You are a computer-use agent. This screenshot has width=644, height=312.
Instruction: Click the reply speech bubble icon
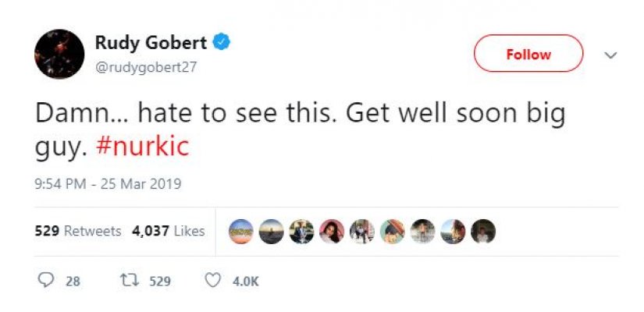click(45, 281)
